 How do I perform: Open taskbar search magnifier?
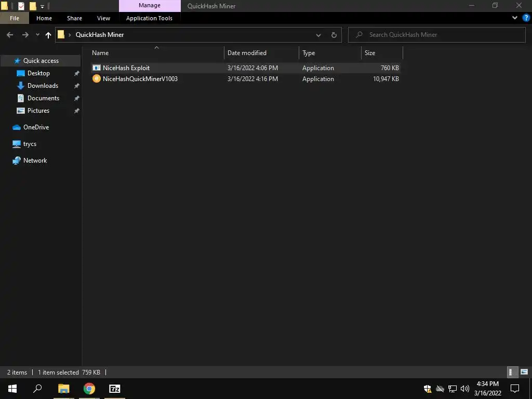click(x=37, y=389)
